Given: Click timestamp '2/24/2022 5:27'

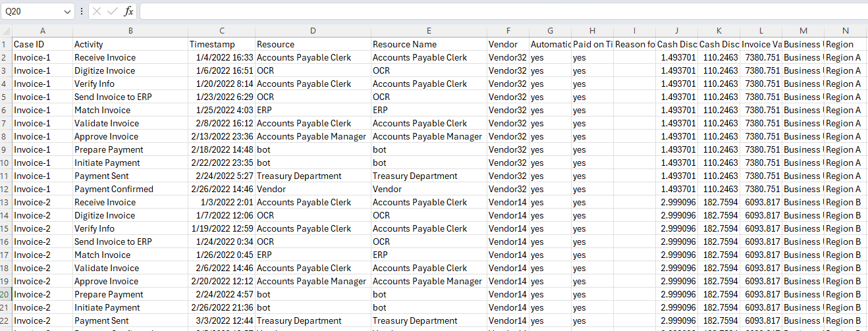Looking at the screenshot, I should [221, 176].
